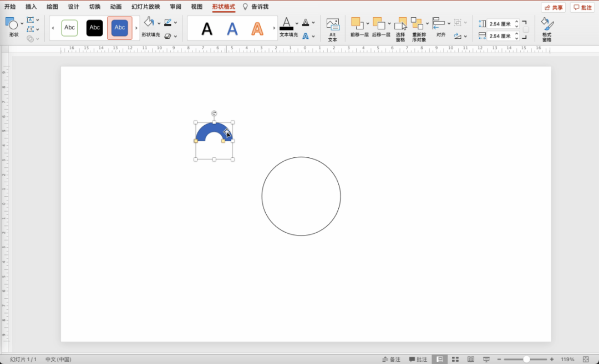This screenshot has width=599, height=364.
Task: Expand the 形状填充 dropdown arrow
Action: pyautogui.click(x=159, y=23)
